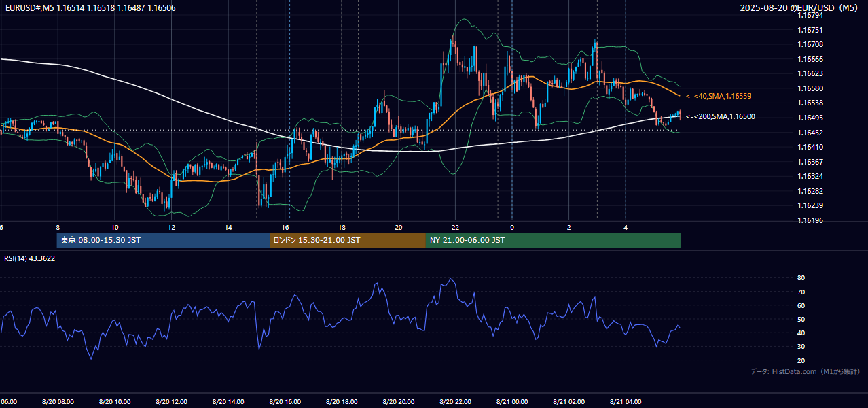Viewport: 868px width, 408px height.
Task: Select the Tokyo 08:00-15:30 JST session bar
Action: 163,240
